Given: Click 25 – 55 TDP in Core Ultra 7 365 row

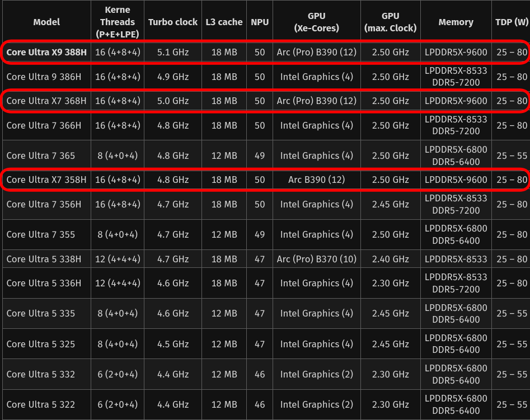Looking at the screenshot, I should [x=512, y=155].
